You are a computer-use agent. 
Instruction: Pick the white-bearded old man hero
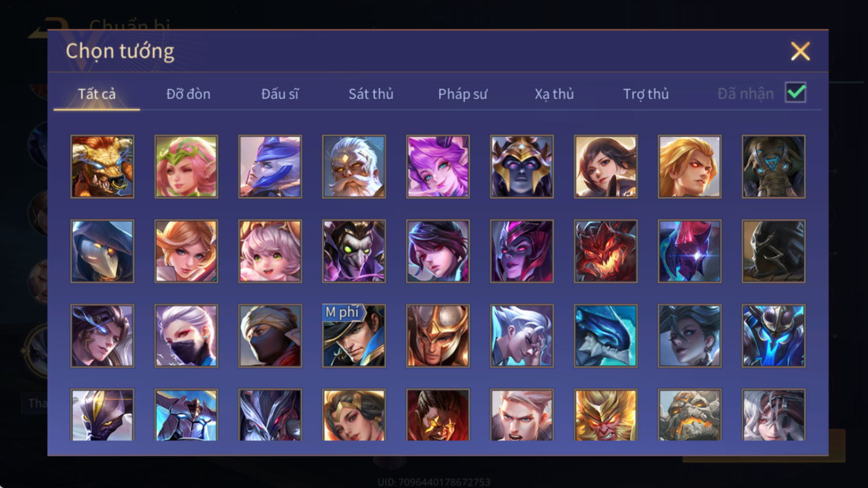click(353, 167)
